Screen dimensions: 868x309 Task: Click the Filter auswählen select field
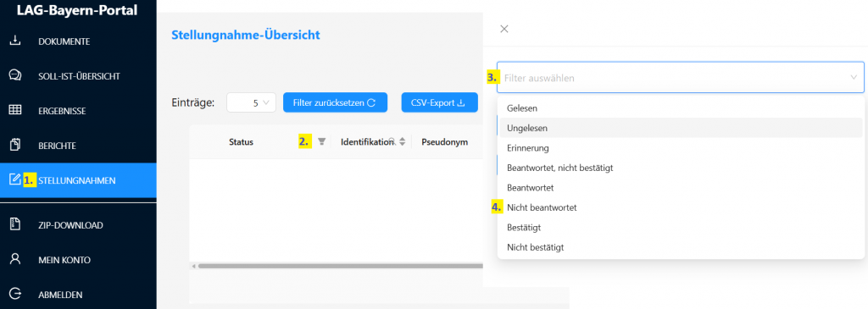[681, 77]
